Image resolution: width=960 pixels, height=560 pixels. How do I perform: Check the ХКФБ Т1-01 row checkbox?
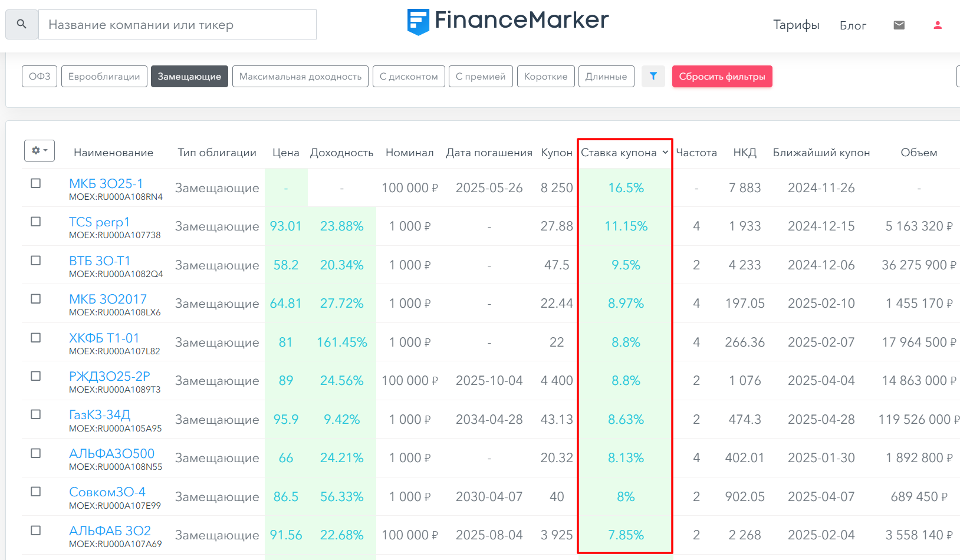36,338
